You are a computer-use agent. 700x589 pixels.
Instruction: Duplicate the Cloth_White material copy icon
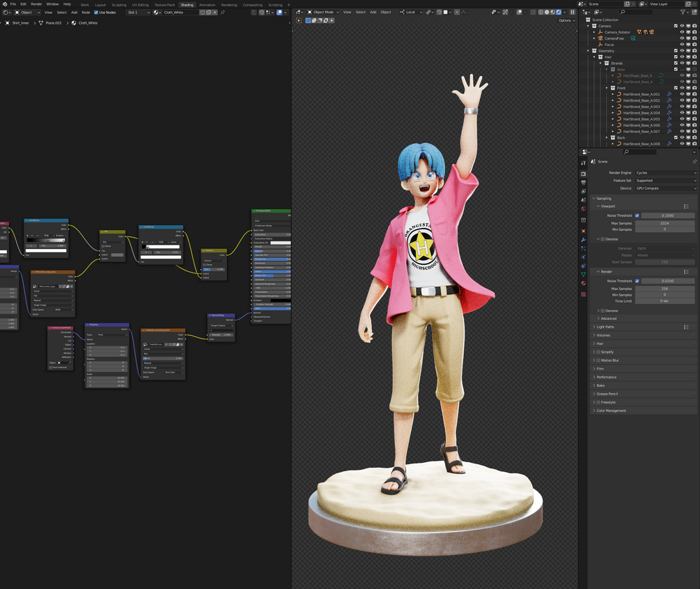tap(209, 13)
